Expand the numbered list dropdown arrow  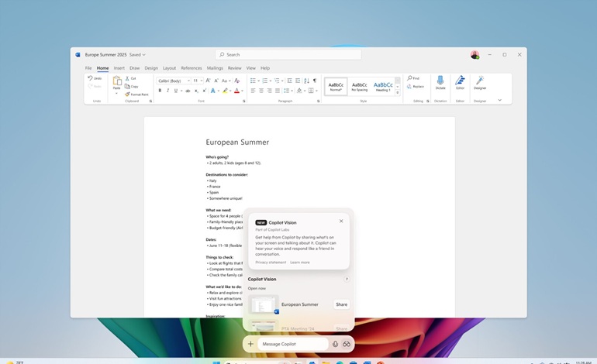[271, 81]
